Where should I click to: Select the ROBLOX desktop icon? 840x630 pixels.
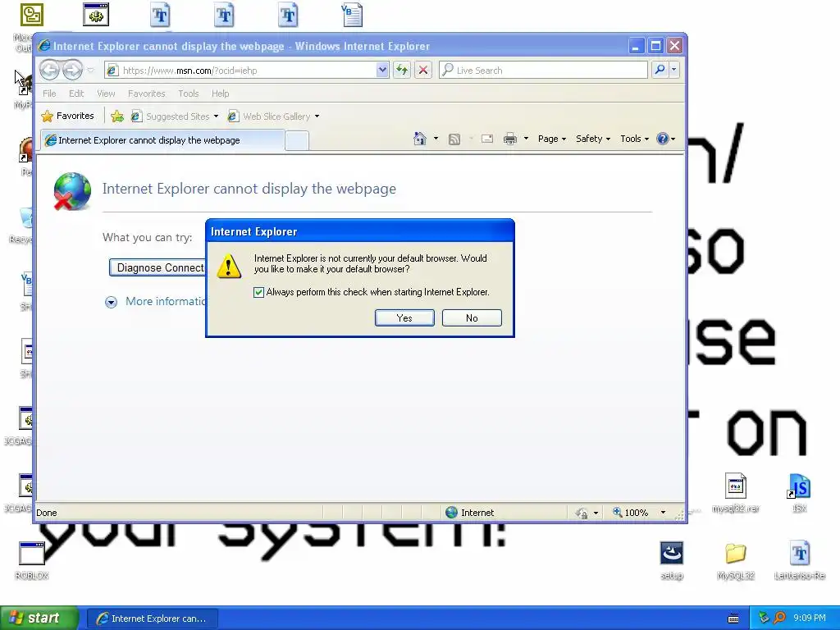coord(32,560)
